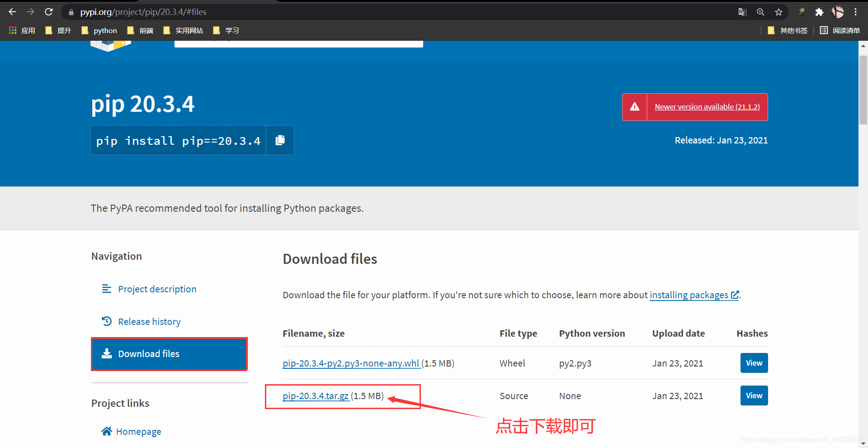The height and width of the screenshot is (448, 868).
Task: Click the 'File type' column header
Action: [518, 334]
